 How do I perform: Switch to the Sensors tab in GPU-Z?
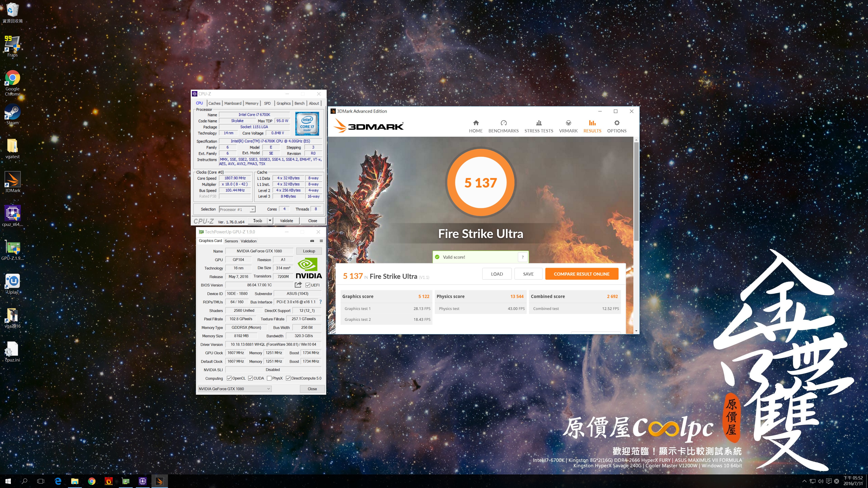[x=231, y=241]
